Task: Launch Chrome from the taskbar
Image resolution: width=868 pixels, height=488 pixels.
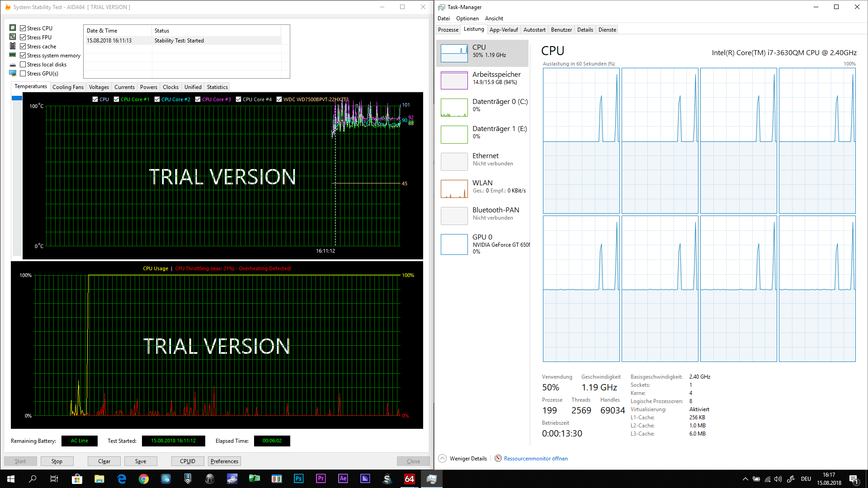Action: (x=144, y=479)
